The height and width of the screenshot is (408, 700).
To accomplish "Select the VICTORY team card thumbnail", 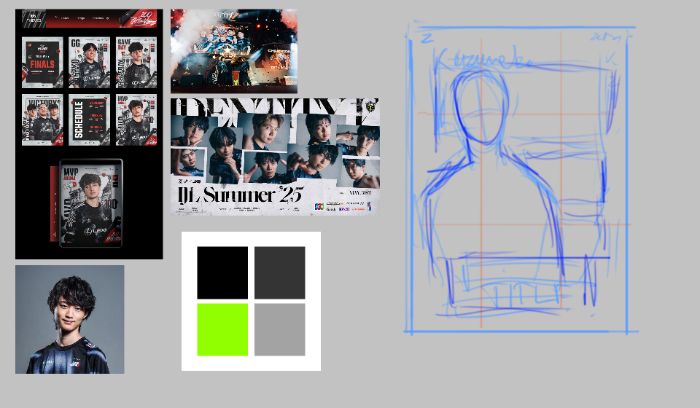I will coord(42,120).
